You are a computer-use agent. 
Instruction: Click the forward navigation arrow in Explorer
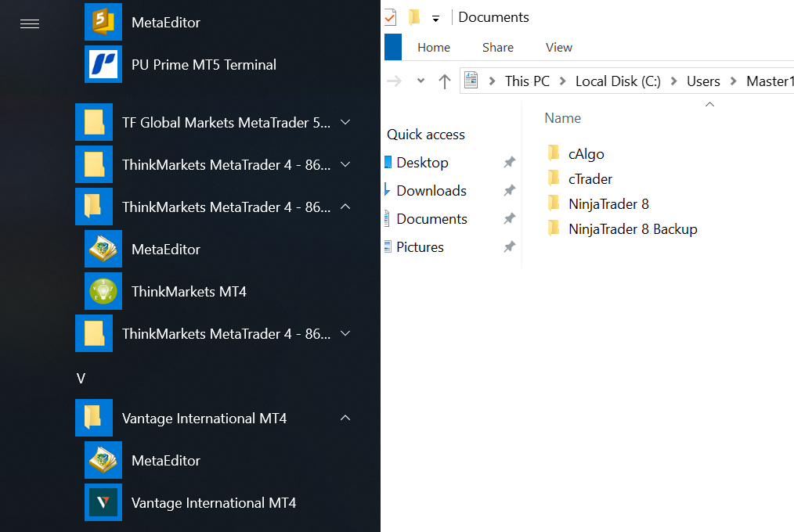[x=394, y=81]
